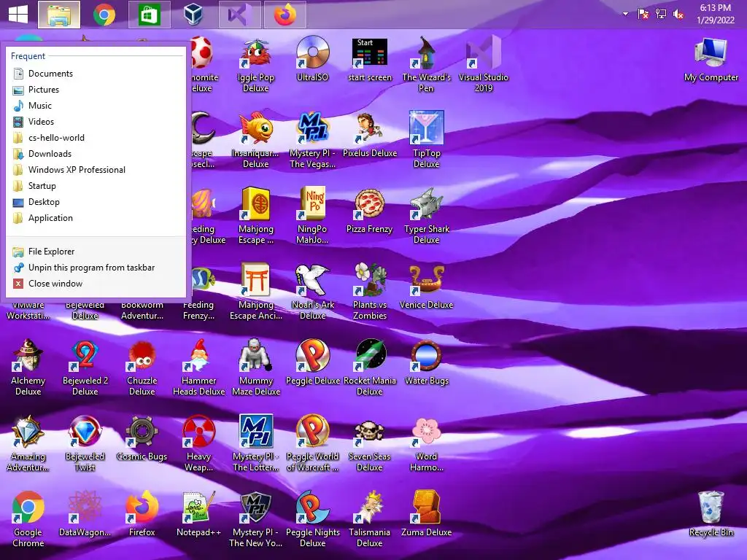Select the Water Bugs shortcut
This screenshot has height=560, width=747.
[x=426, y=362]
